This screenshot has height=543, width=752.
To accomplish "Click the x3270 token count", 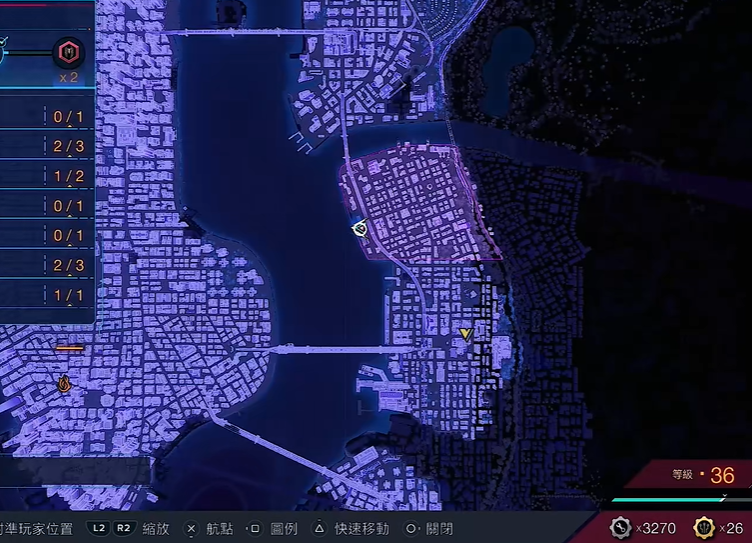I will point(656,529).
